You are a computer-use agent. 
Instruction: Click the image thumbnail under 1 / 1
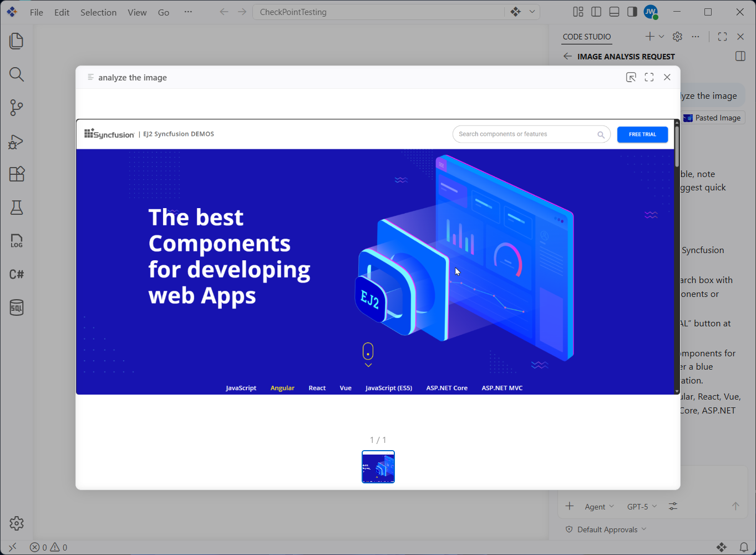(x=378, y=467)
